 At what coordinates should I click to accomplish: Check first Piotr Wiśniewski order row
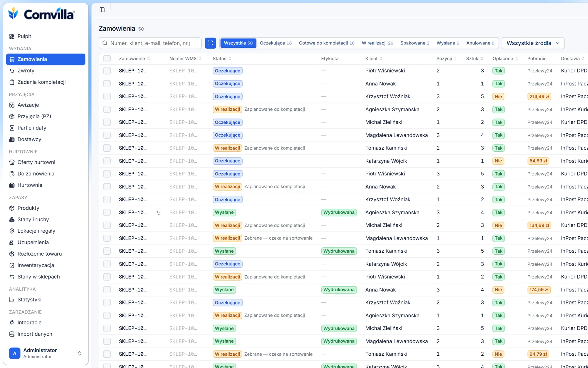click(x=107, y=71)
